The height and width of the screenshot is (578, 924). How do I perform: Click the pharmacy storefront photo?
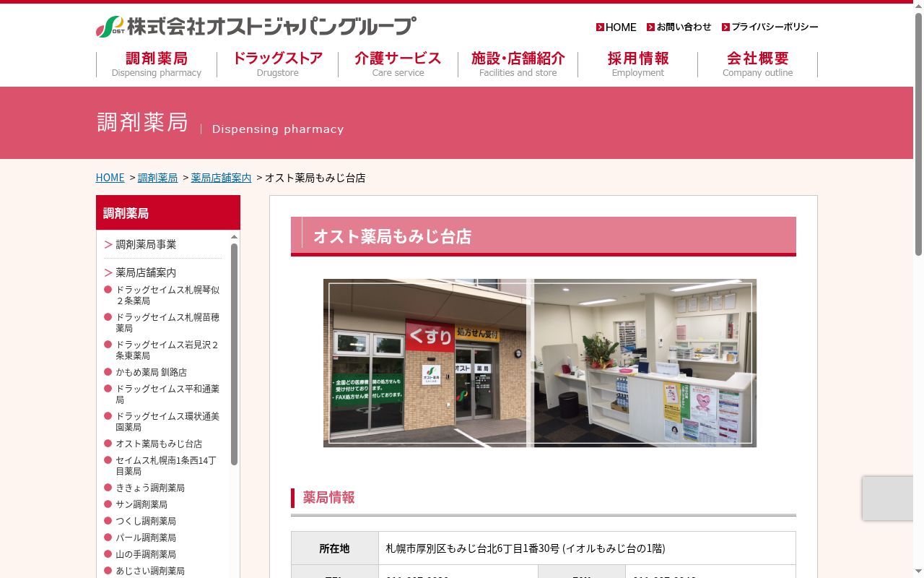tap(427, 363)
